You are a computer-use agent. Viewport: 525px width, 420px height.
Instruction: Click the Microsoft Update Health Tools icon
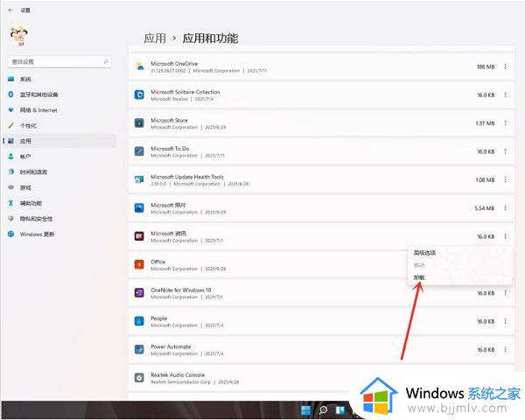pos(139,180)
